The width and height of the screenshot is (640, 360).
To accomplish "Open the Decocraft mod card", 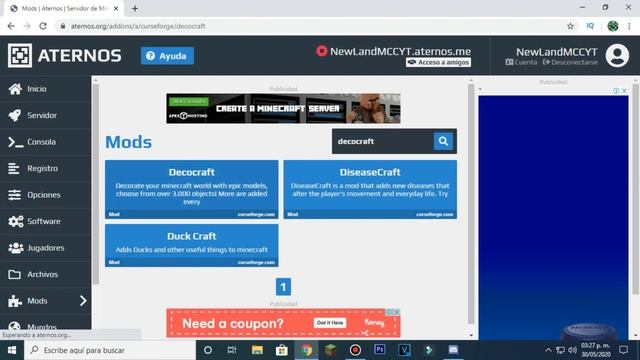I will [x=191, y=189].
